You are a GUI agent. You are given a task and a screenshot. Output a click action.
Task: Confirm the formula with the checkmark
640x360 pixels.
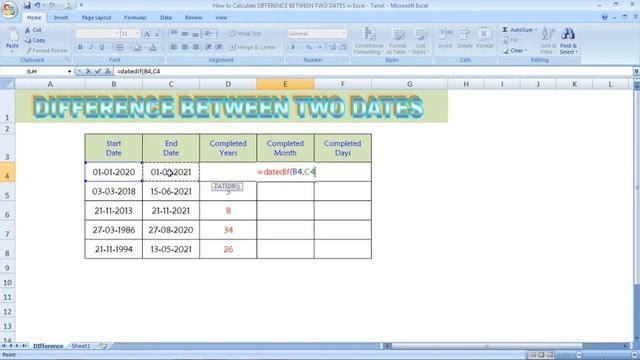pyautogui.click(x=98, y=71)
